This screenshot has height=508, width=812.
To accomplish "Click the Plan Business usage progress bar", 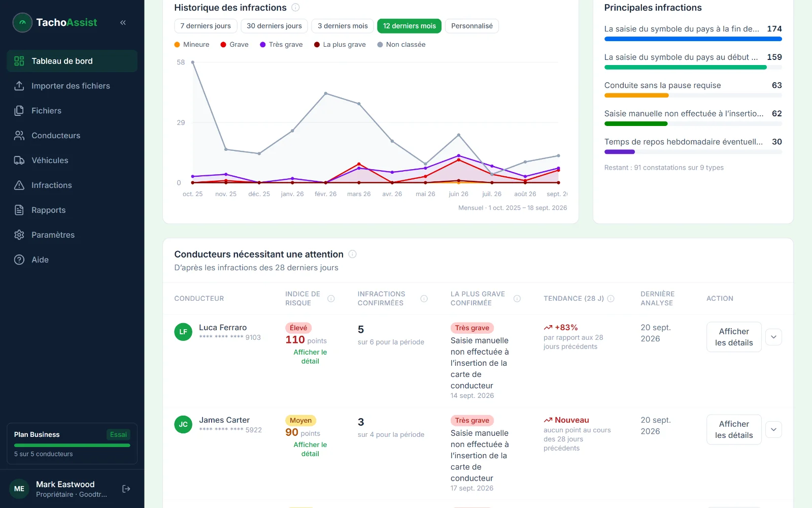I will pyautogui.click(x=72, y=446).
